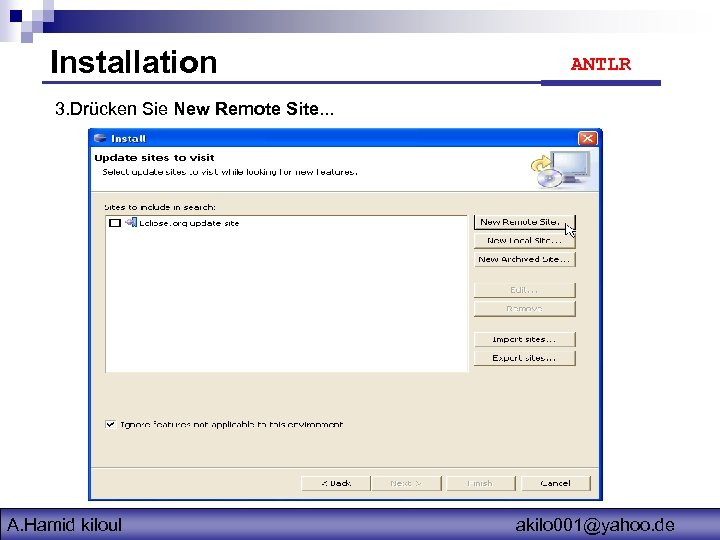Image resolution: width=720 pixels, height=540 pixels.
Task: Click the A.Hamid kiloul author name
Action: pyautogui.click(x=65, y=525)
